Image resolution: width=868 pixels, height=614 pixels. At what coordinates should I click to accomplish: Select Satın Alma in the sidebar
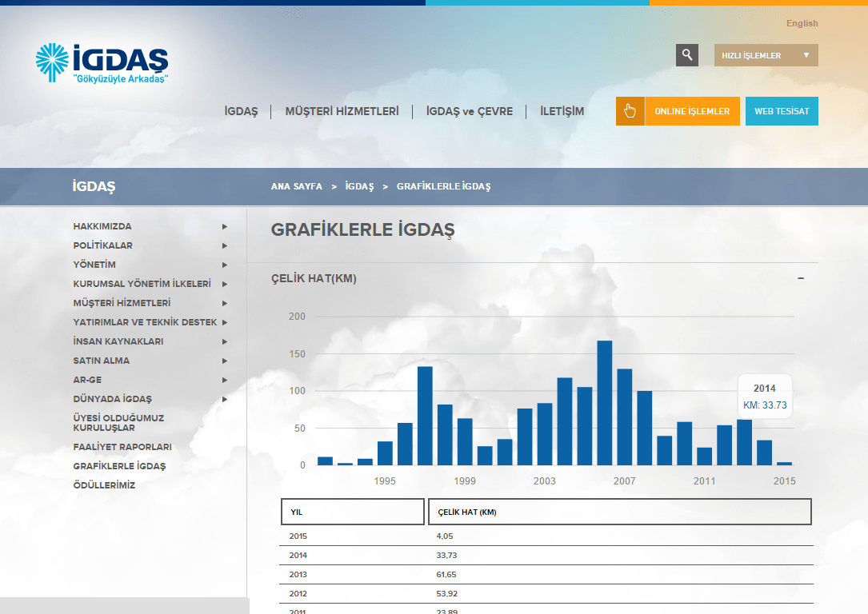102,361
